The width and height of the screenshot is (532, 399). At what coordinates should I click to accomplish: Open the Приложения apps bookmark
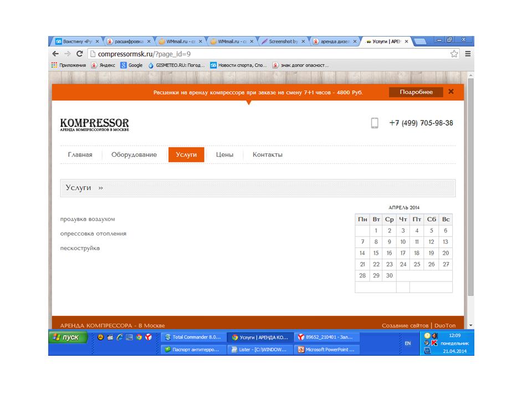click(69, 65)
